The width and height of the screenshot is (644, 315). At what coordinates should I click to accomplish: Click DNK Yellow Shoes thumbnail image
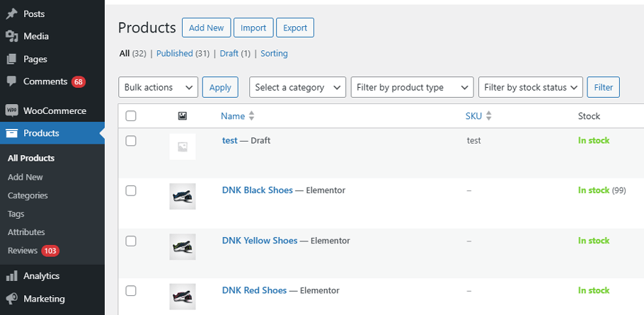183,247
